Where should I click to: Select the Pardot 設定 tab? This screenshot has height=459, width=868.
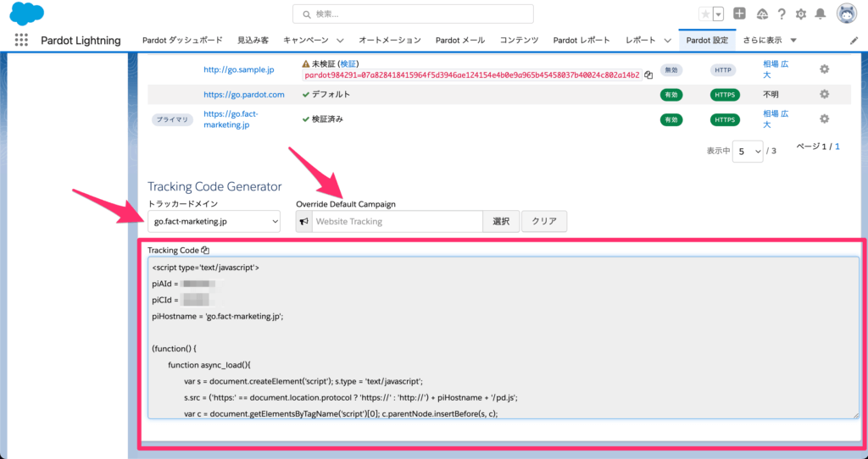[x=708, y=41]
